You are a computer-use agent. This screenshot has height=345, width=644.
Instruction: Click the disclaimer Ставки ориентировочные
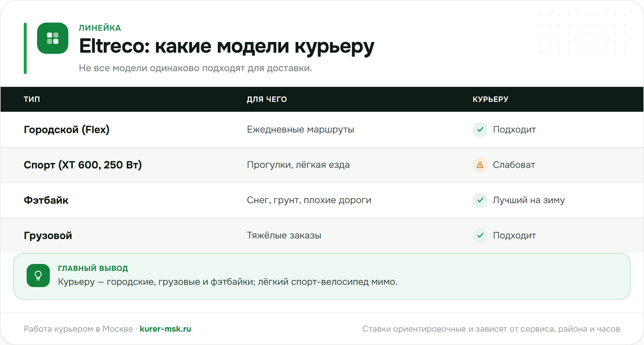(x=491, y=329)
